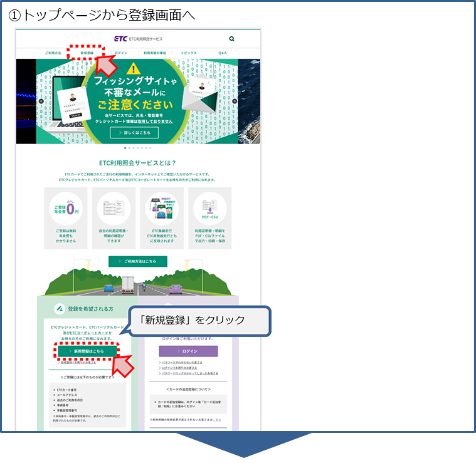Screen dimensions: 476x463
Task: Click the search magnifier icon in header
Action: (x=231, y=39)
